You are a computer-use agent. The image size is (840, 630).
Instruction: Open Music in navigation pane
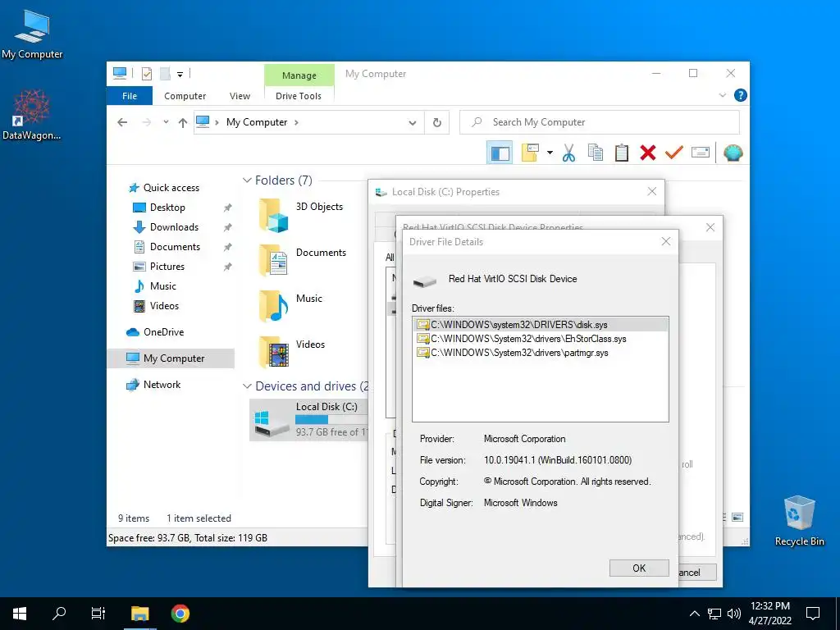(163, 286)
